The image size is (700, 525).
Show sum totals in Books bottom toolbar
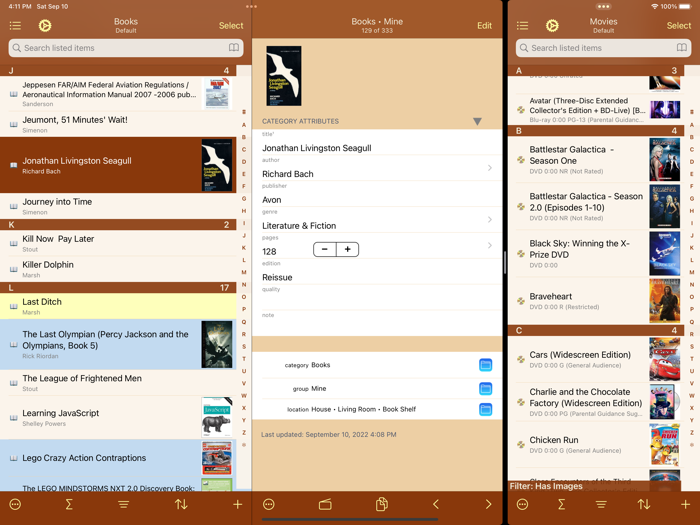pos(69,504)
